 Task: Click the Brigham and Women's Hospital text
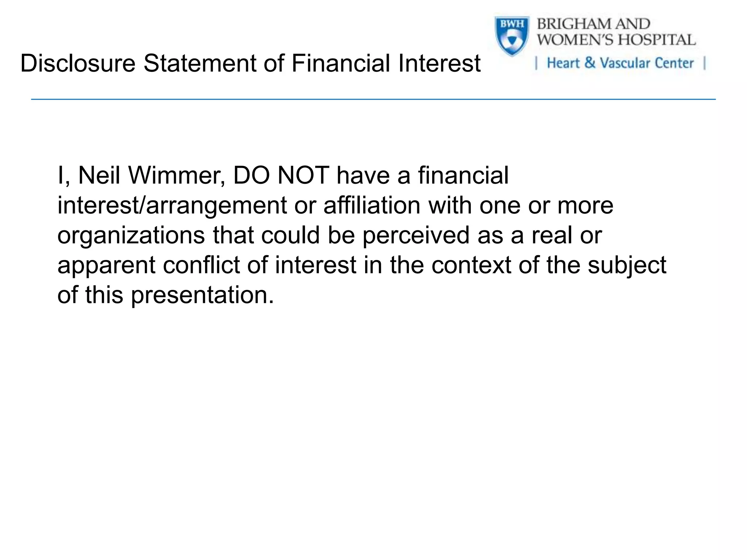click(x=616, y=32)
